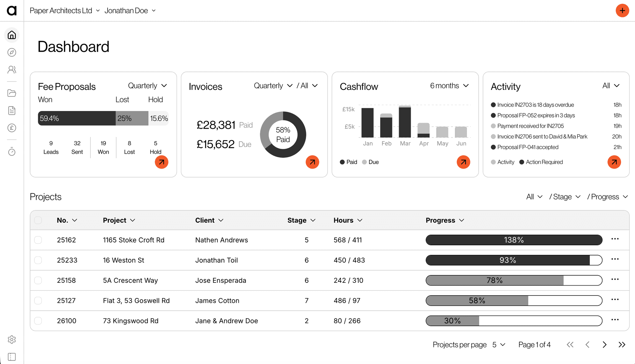Open project name 1165 Stoke Croft Rd
Viewport: 635px width, 364px height.
click(134, 240)
